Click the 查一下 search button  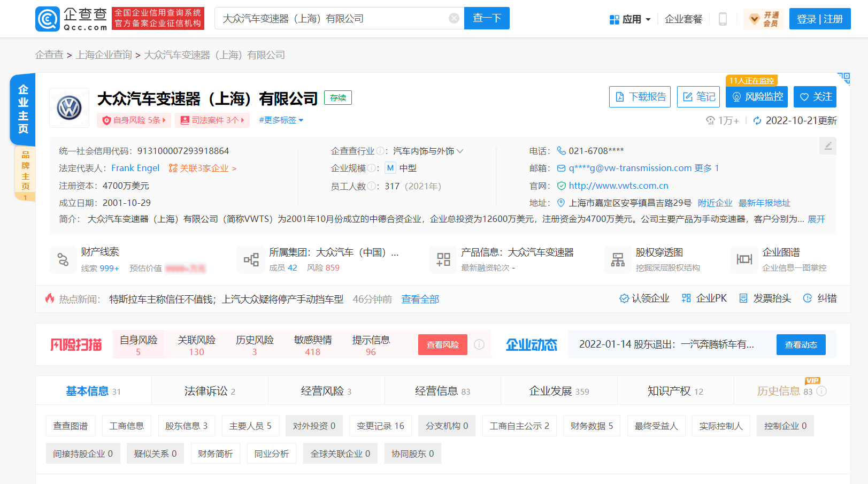click(x=487, y=18)
